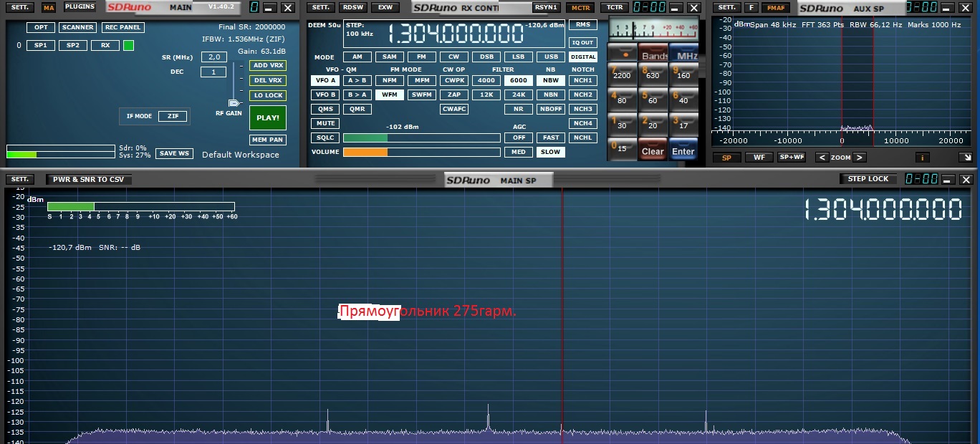Click the green indicator square next to RX
980x444 pixels.
click(128, 45)
